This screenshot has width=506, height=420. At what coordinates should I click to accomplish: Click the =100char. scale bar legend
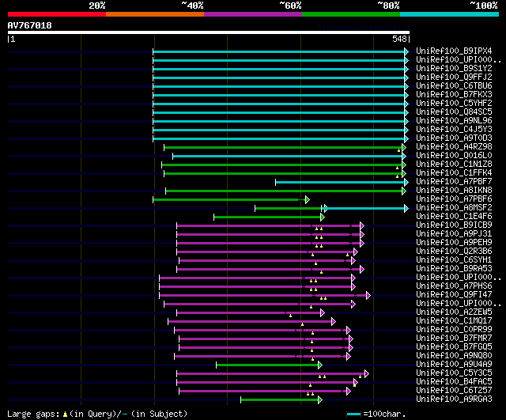(x=376, y=414)
